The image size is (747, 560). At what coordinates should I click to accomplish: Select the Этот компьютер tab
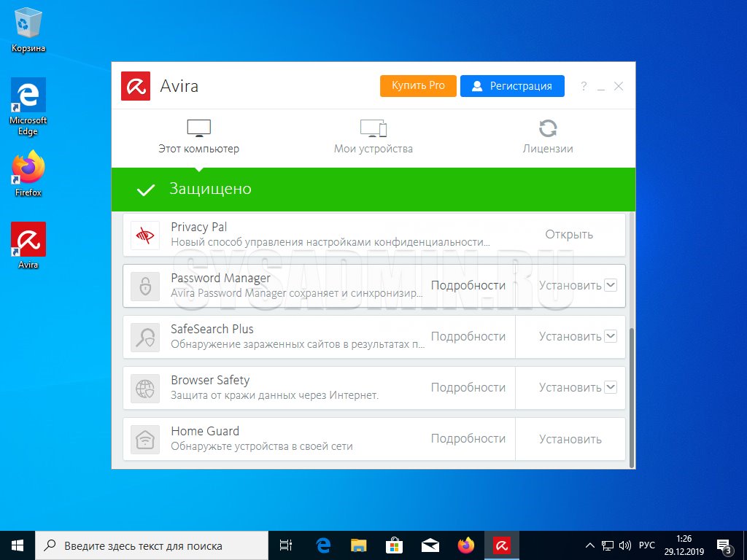point(198,137)
